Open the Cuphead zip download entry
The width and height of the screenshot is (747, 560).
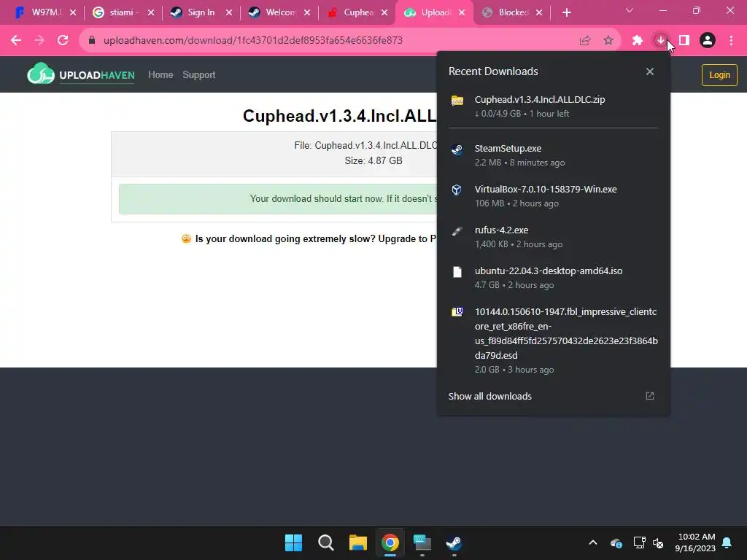(554, 106)
